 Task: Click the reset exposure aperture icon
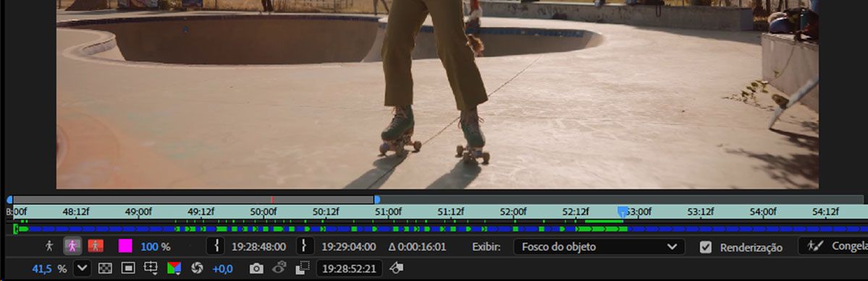196,269
